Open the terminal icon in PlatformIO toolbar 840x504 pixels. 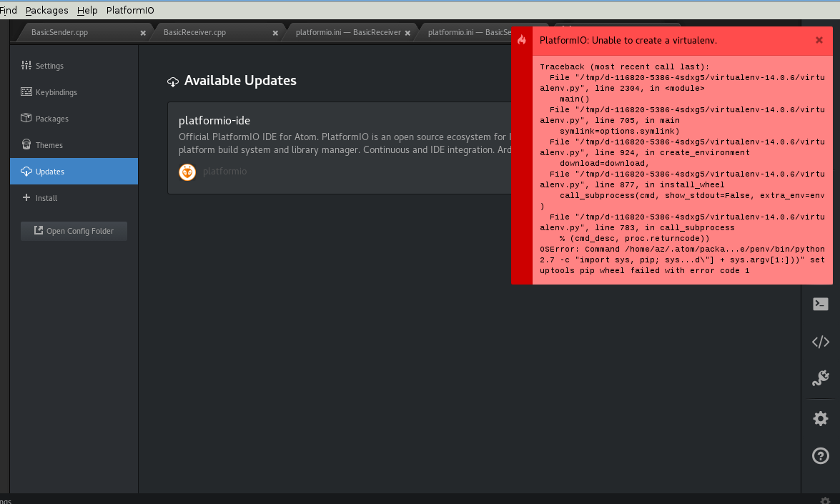(x=820, y=305)
